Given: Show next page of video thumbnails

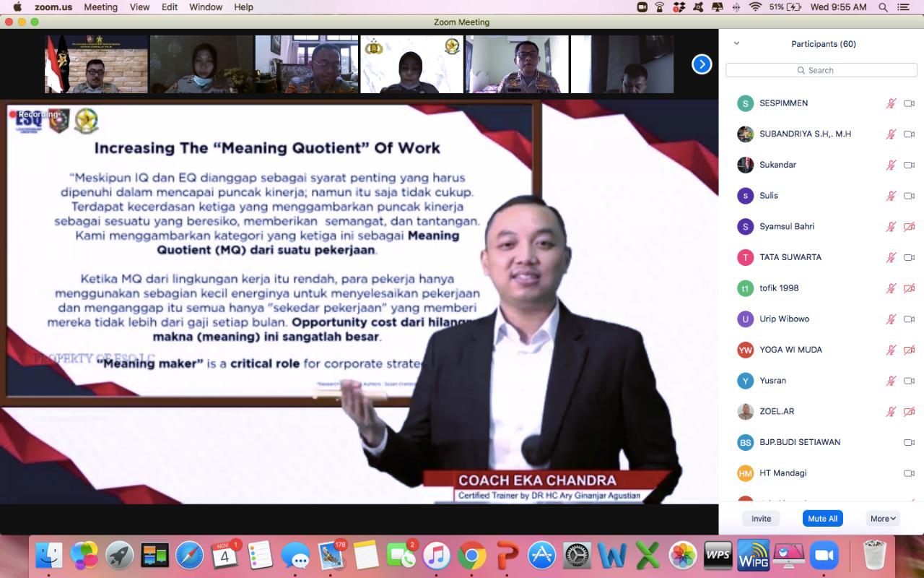Looking at the screenshot, I should click(702, 64).
